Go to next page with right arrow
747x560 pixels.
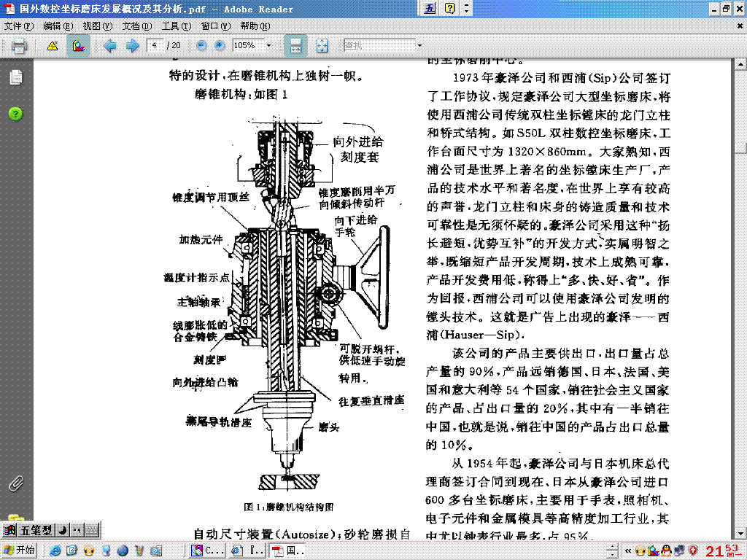click(133, 46)
